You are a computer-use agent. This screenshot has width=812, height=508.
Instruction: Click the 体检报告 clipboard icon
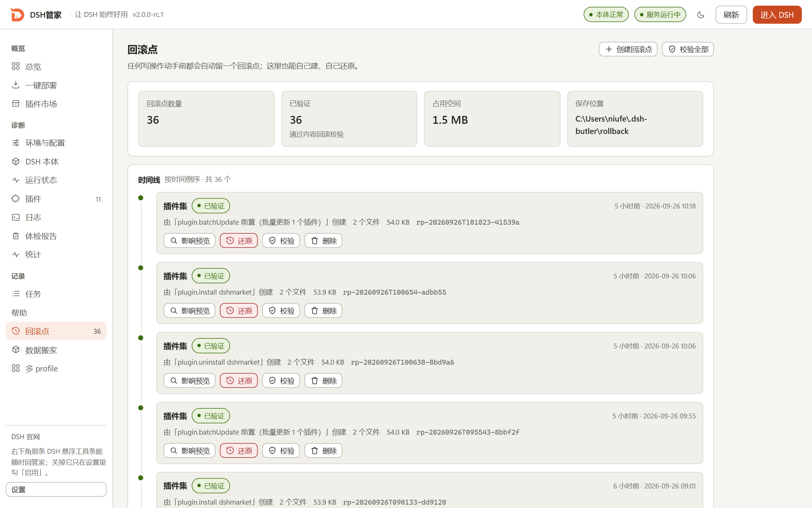(16, 236)
